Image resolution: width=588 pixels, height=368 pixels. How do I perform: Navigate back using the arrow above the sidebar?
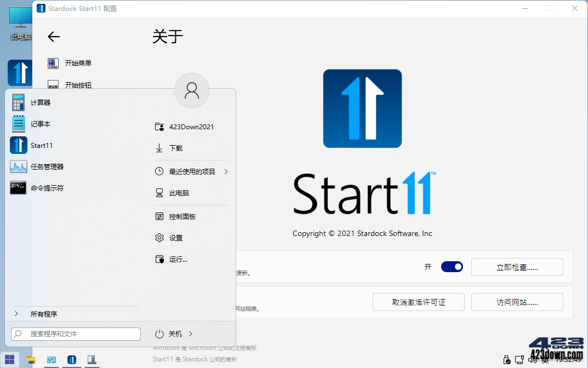point(53,37)
